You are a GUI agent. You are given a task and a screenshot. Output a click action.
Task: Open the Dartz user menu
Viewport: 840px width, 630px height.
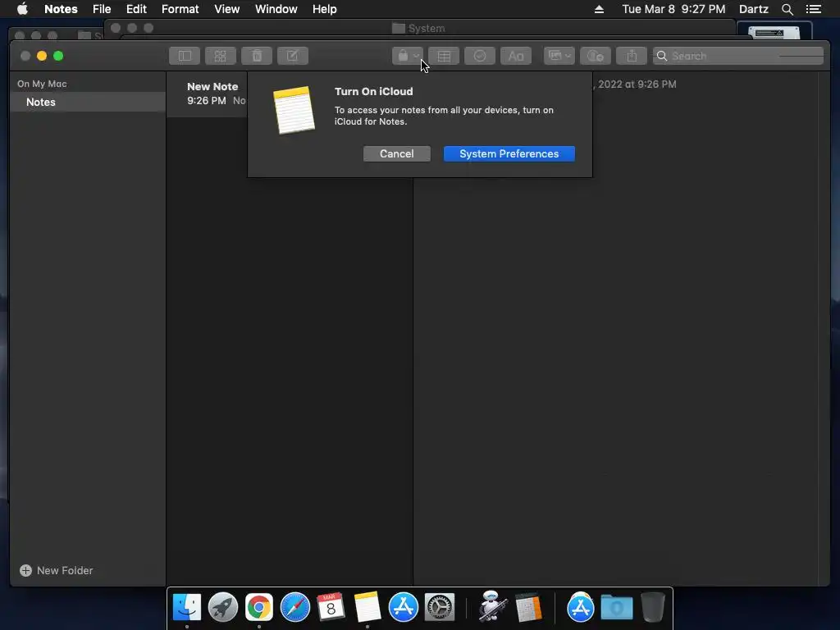point(753,9)
